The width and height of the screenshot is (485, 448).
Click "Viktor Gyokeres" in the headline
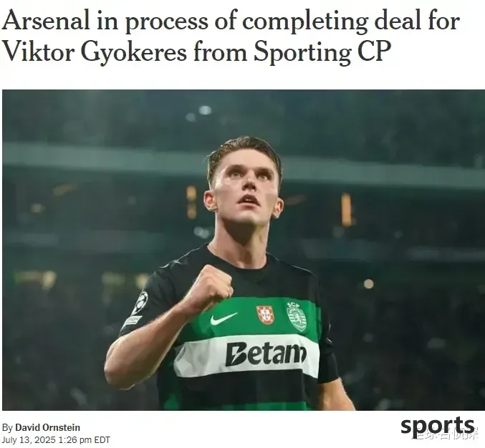pos(95,52)
